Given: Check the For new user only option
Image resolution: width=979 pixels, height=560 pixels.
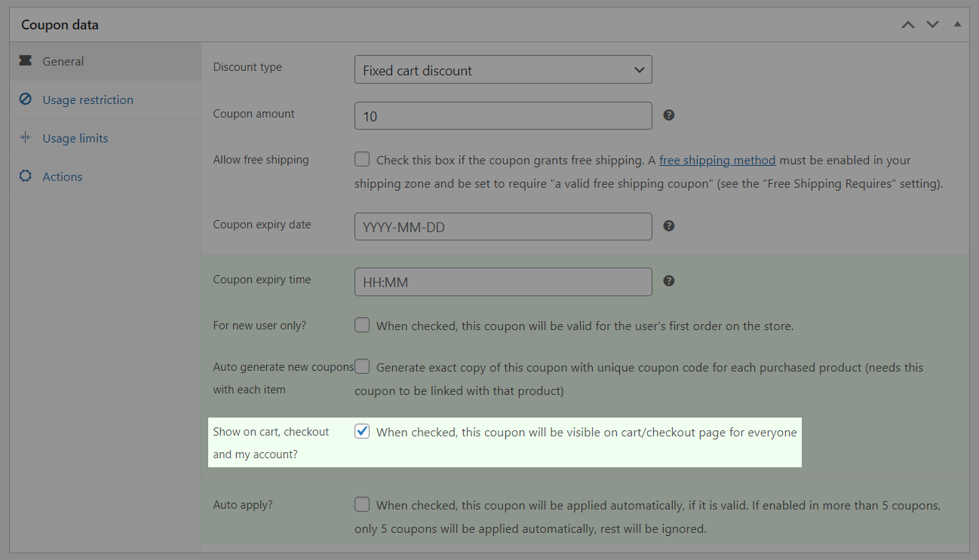Looking at the screenshot, I should [362, 325].
